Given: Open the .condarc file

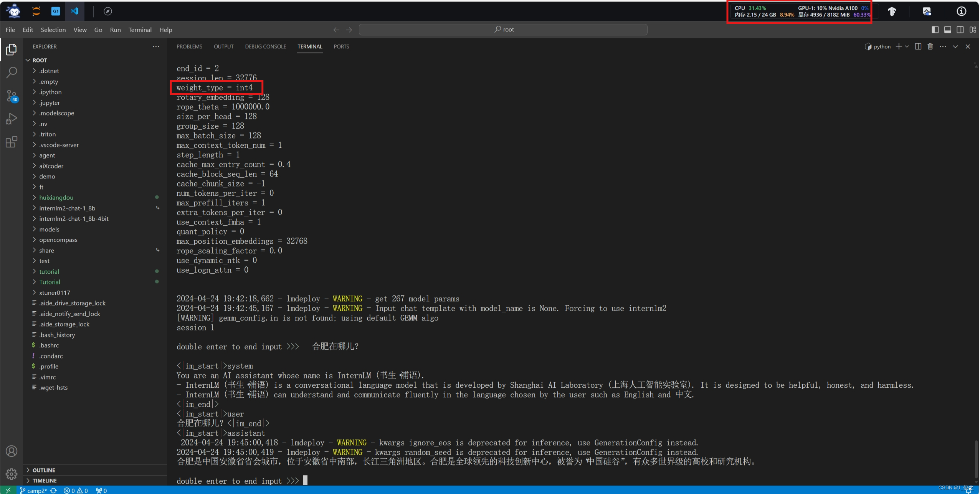Looking at the screenshot, I should [x=95, y=356].
